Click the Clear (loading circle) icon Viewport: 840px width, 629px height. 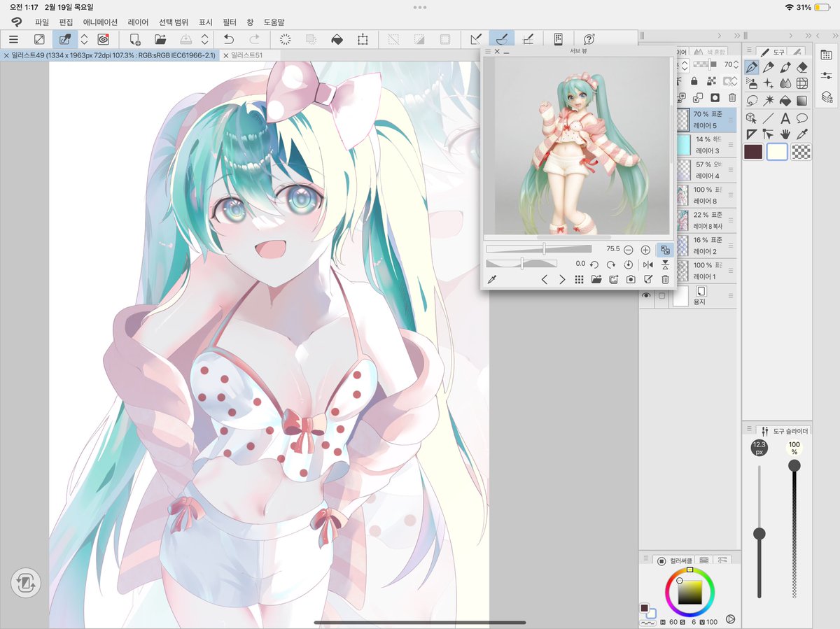pos(285,39)
